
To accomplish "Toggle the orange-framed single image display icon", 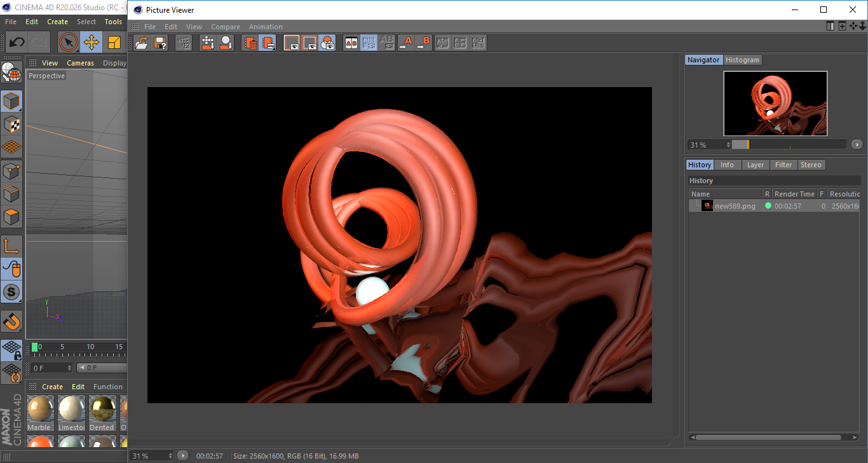I will (x=292, y=43).
